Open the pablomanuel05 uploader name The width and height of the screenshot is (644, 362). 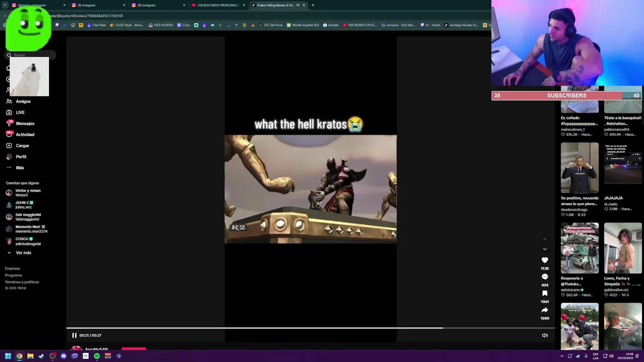click(x=617, y=129)
